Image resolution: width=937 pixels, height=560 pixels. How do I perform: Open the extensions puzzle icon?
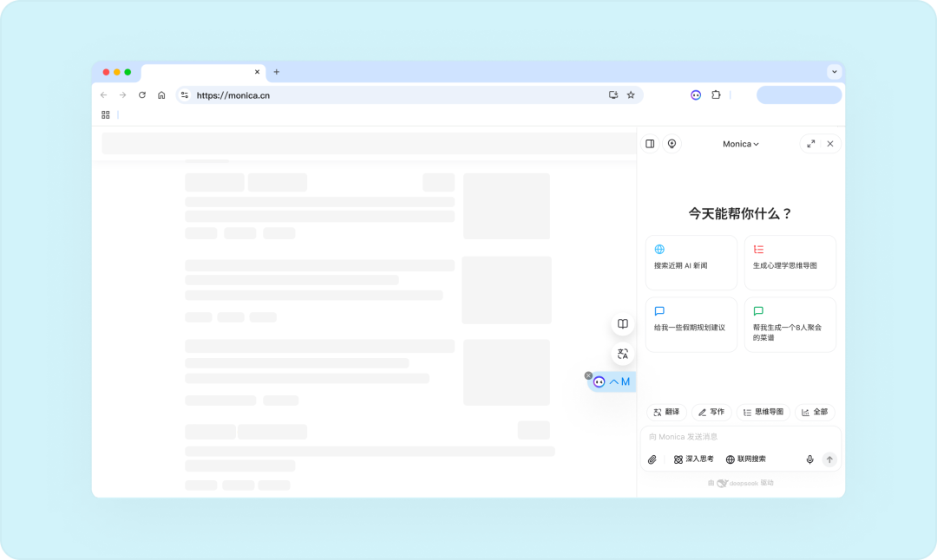[716, 95]
